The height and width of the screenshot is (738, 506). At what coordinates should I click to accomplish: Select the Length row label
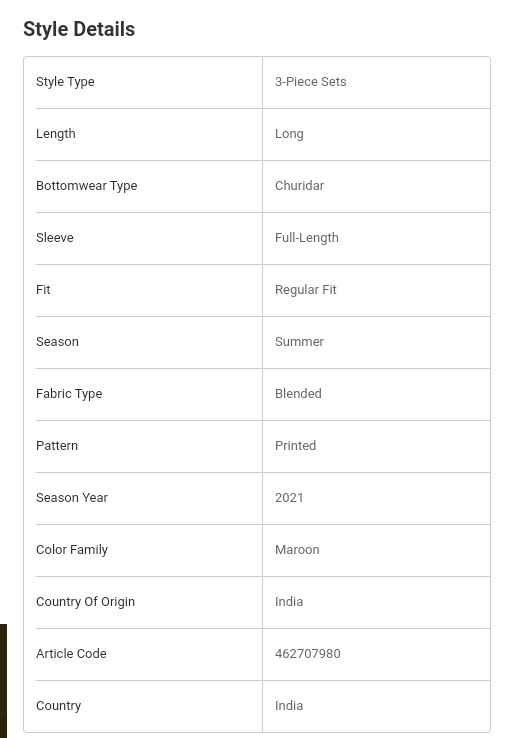(x=56, y=134)
